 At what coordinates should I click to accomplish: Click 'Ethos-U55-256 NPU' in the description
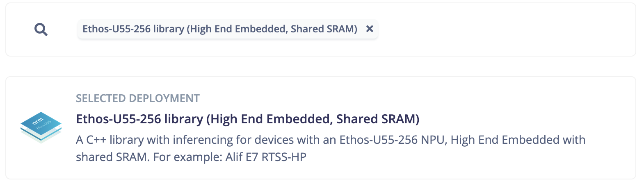[x=392, y=140]
